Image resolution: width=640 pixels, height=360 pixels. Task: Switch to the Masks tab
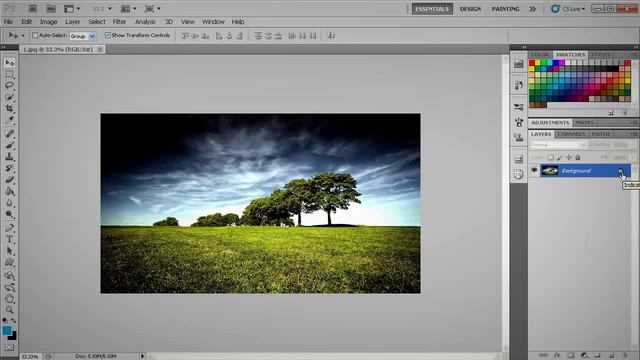click(x=584, y=122)
